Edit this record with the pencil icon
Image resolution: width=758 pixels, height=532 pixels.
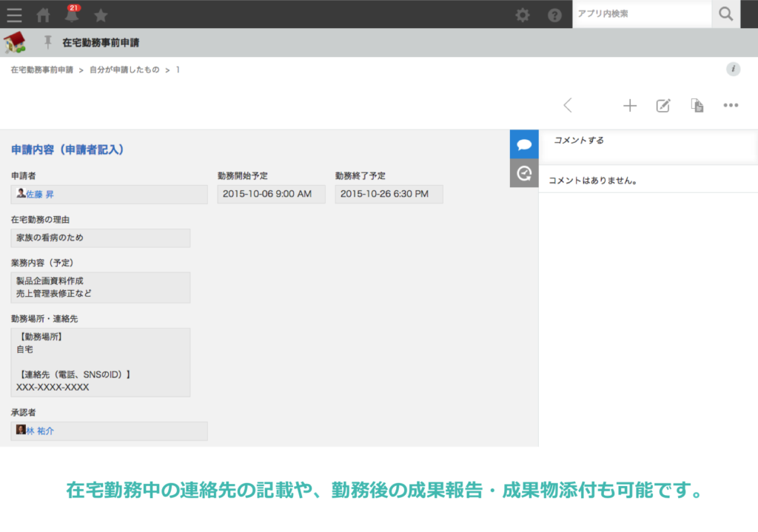click(x=663, y=105)
